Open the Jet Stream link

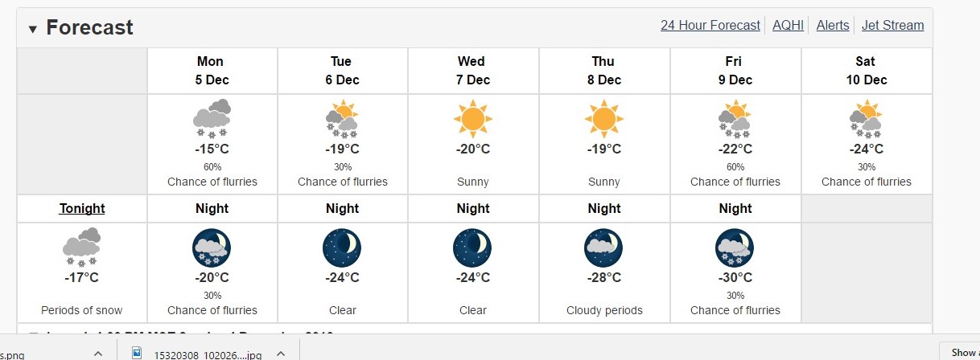tap(893, 25)
